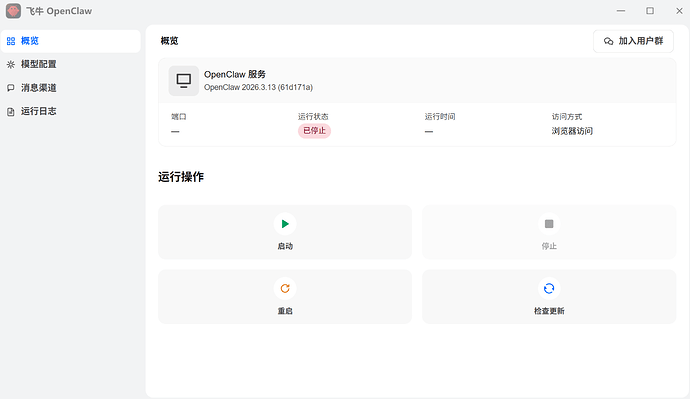690x399 pixels.
Task: Maximize the OpenClaw window
Action: point(650,11)
